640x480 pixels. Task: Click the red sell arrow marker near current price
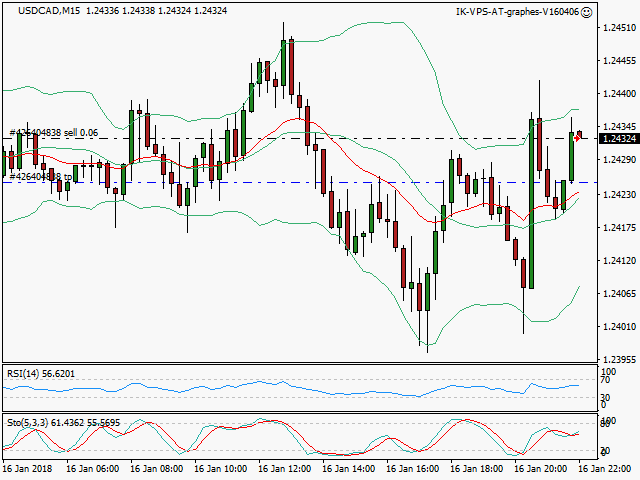point(579,135)
